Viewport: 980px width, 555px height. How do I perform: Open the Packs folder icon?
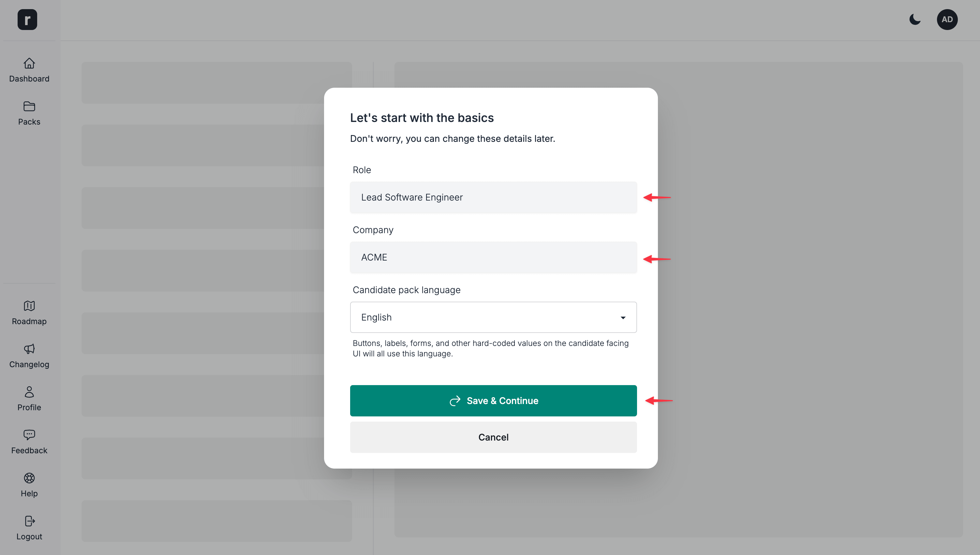tap(29, 106)
